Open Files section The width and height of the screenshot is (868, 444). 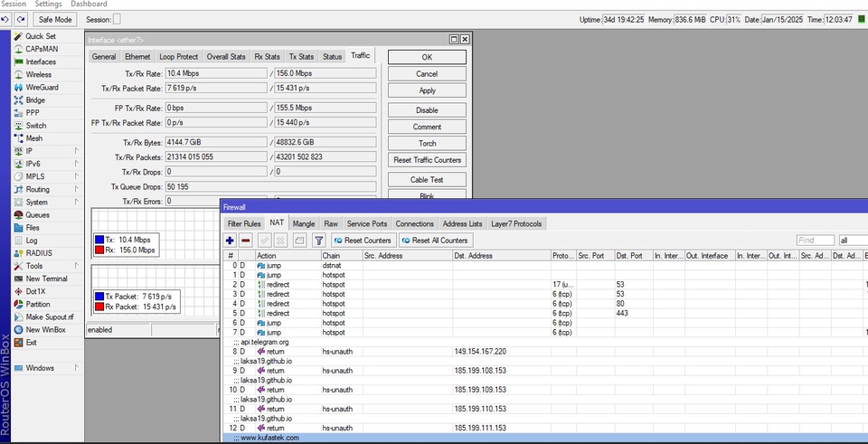(33, 228)
